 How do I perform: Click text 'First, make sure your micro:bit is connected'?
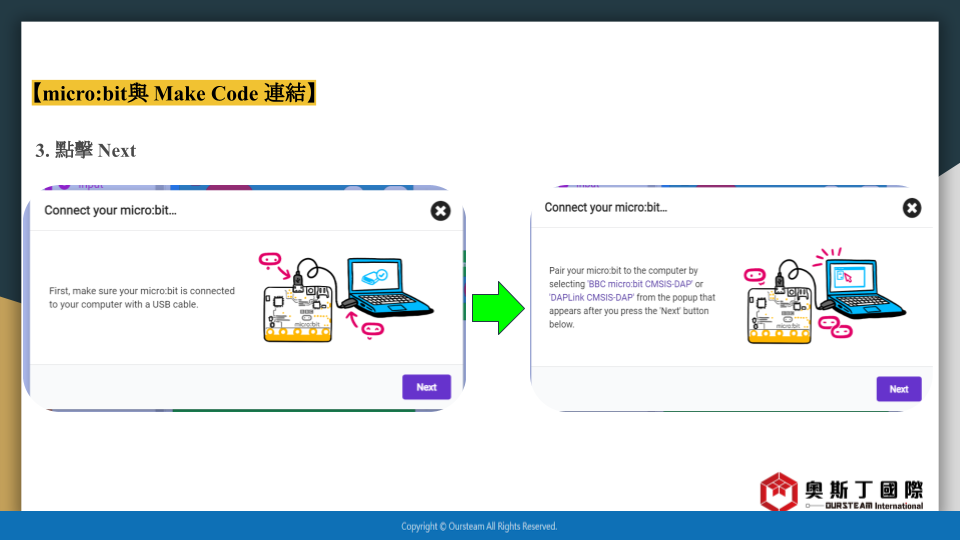coord(142,291)
